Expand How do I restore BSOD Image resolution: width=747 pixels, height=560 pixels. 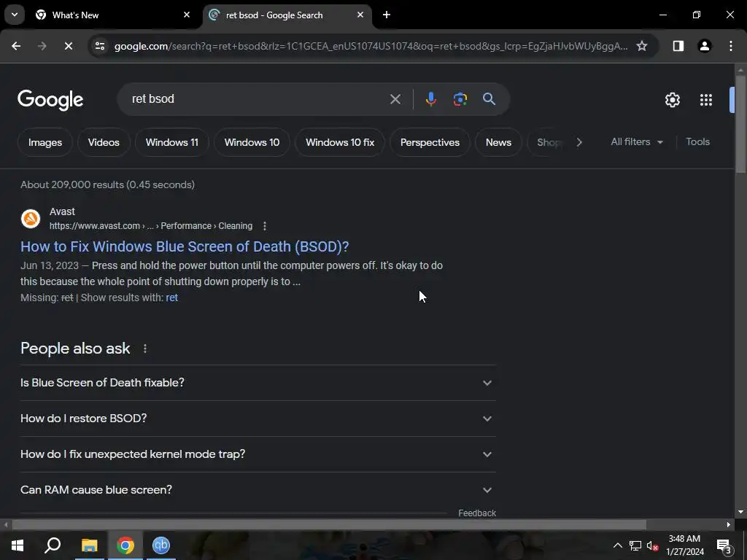click(x=258, y=419)
